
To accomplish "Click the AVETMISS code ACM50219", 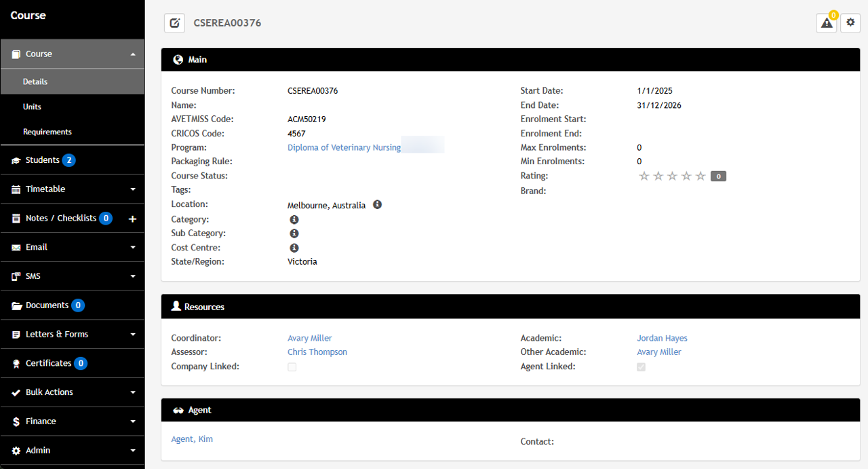I will 307,119.
